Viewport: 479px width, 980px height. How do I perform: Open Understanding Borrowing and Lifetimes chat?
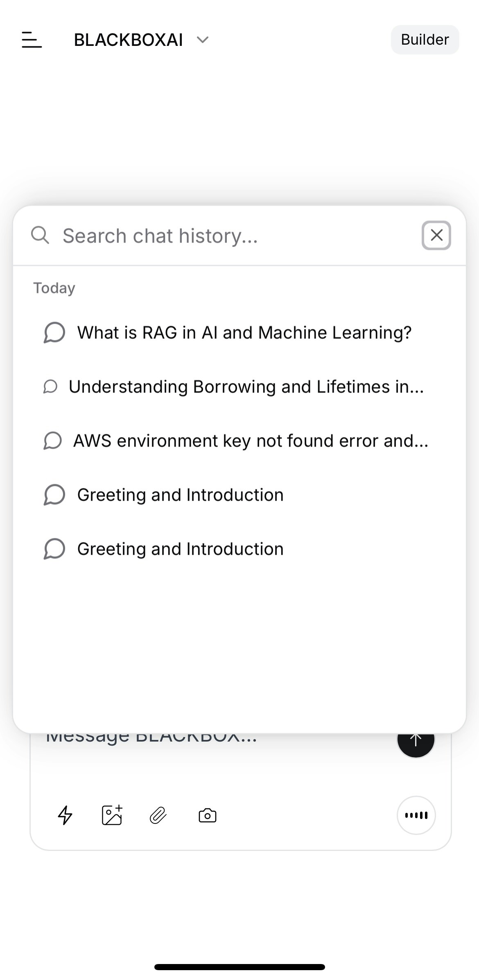point(246,387)
